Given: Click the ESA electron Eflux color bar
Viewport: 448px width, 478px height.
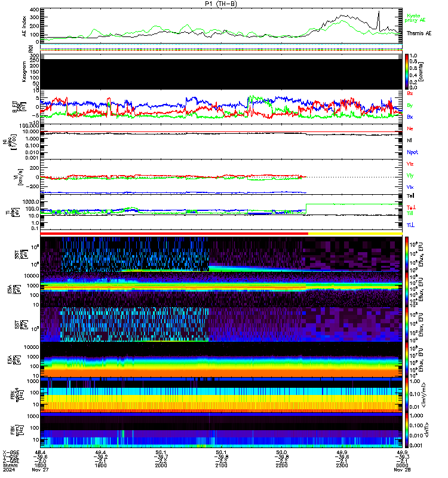Looking at the screenshot, I should (x=407, y=360).
